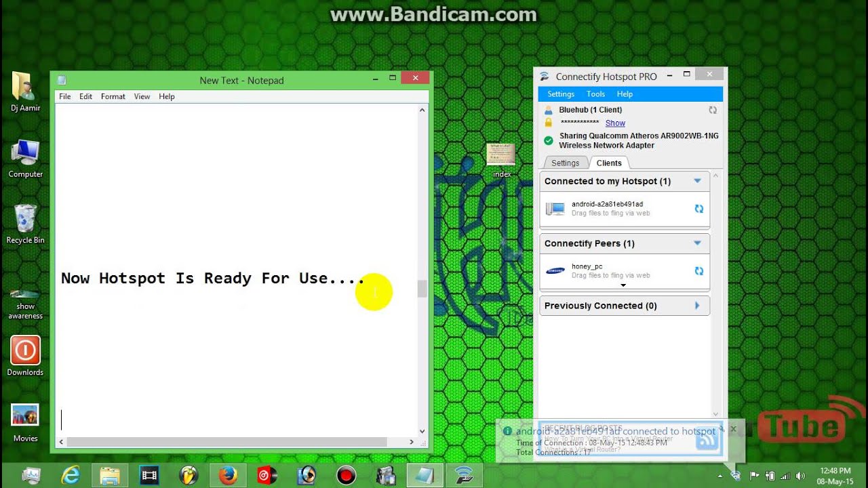Open File Explorer from the taskbar
This screenshot has height=488, width=868.
click(109, 476)
